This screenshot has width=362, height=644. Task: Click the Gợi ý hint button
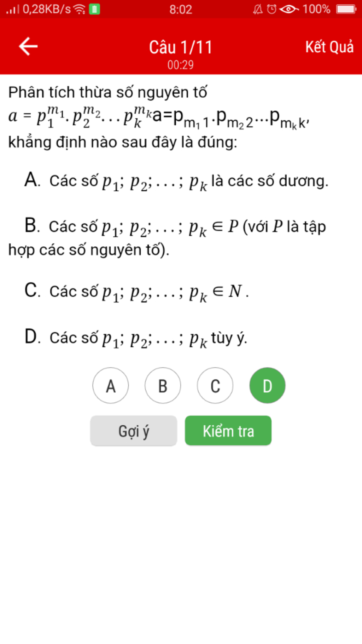pos(134,431)
